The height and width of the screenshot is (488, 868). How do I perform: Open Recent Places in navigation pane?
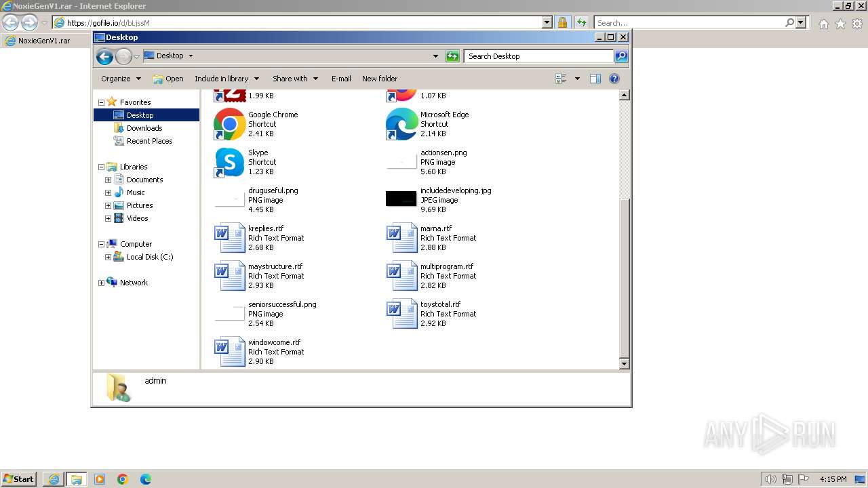(149, 141)
